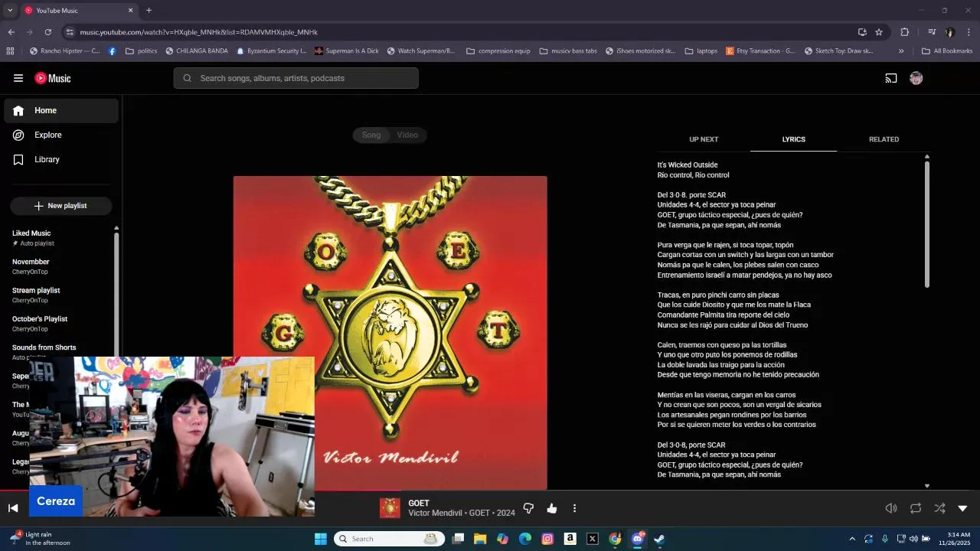The height and width of the screenshot is (551, 980).
Task: Open the YouTube Music hamburger guide menu
Action: pyautogui.click(x=18, y=78)
